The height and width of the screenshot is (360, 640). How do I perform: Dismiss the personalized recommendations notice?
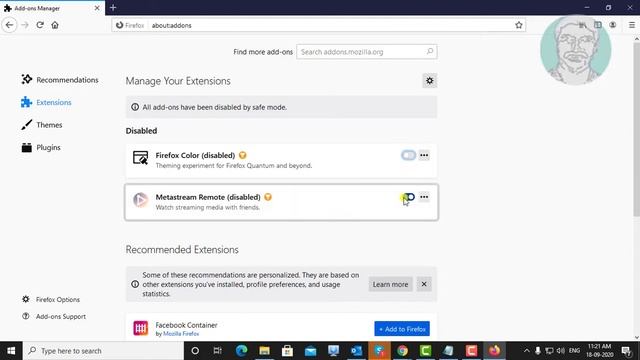[x=424, y=284]
